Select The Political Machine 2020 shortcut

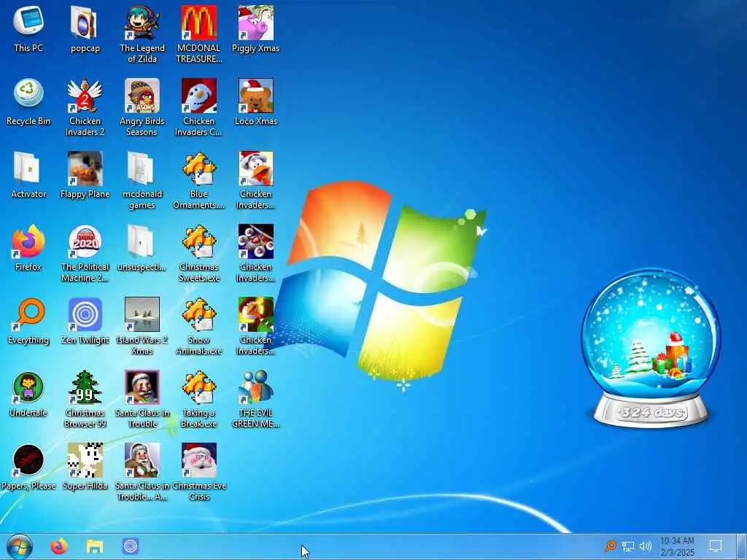click(85, 253)
